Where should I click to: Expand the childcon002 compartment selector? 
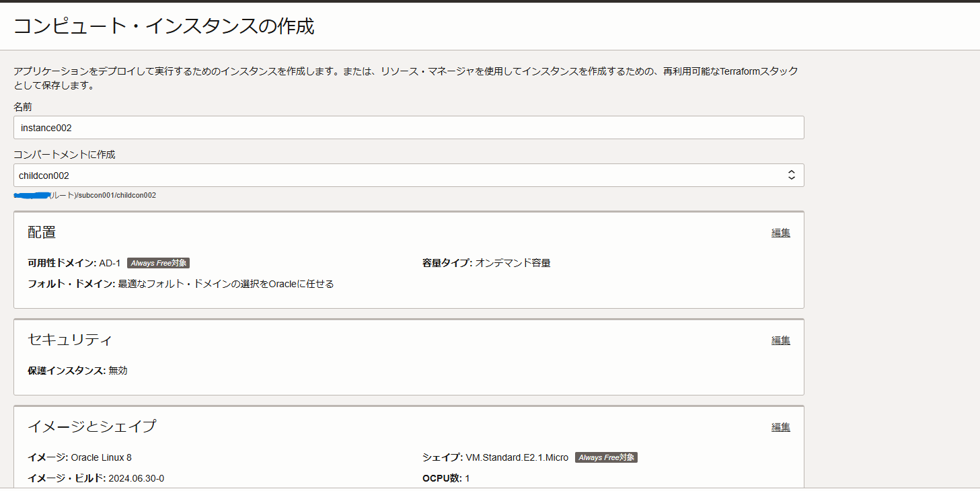point(408,175)
